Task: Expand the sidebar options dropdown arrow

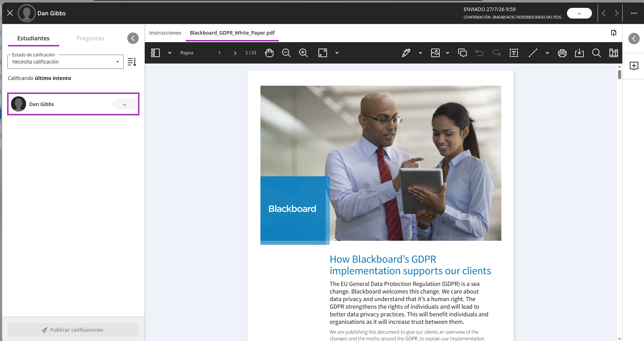Action: click(x=170, y=53)
